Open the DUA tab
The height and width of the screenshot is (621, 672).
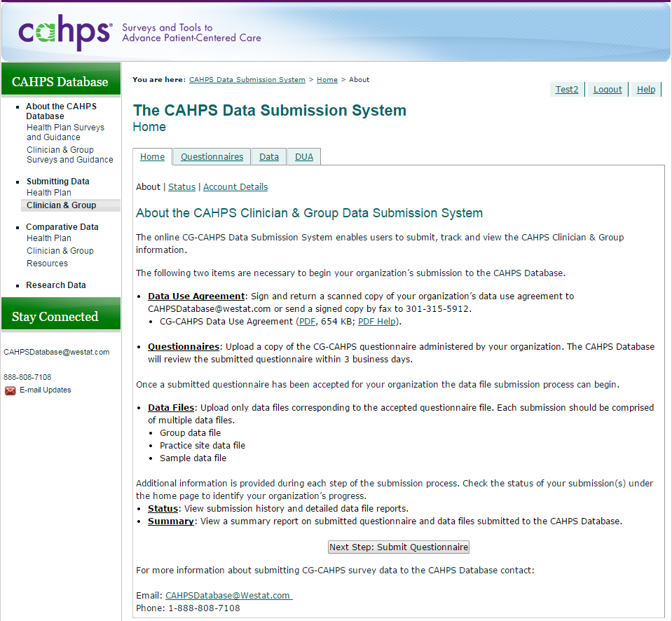click(304, 157)
